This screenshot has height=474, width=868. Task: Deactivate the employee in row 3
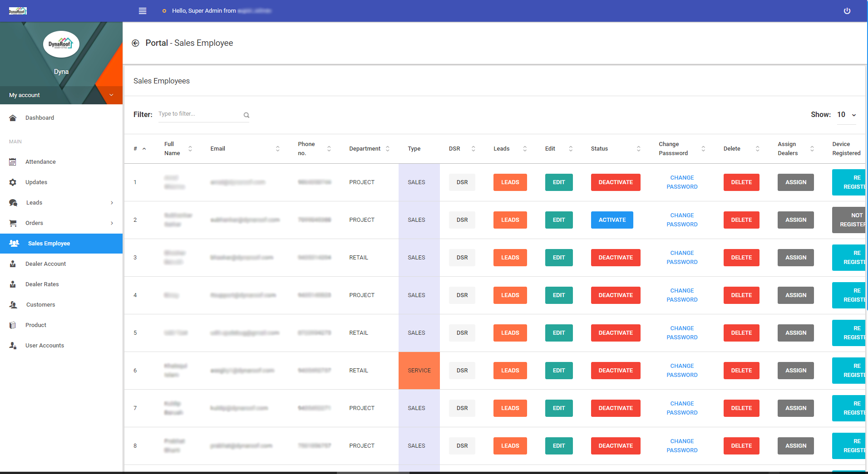[x=615, y=257]
